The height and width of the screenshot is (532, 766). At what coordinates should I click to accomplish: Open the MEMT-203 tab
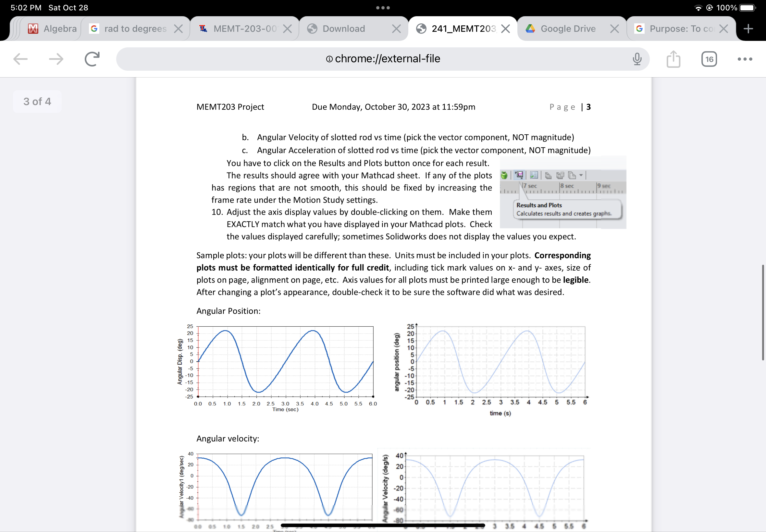point(240,28)
